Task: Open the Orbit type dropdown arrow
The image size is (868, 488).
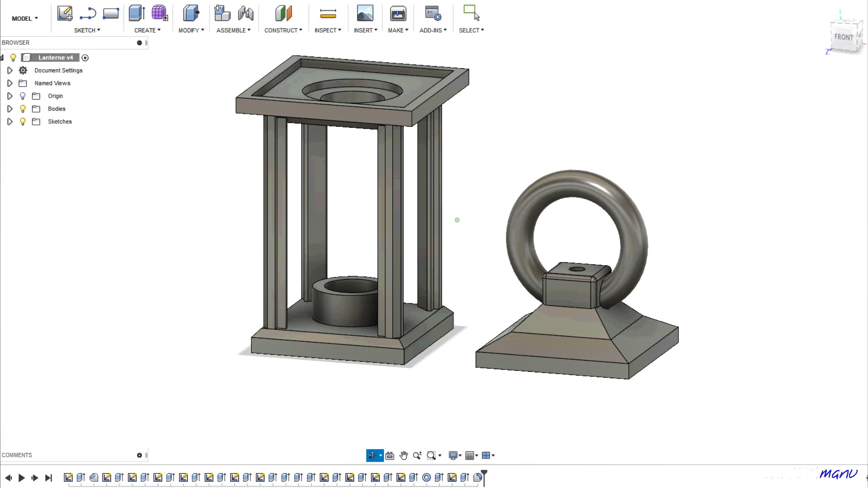Action: click(381, 455)
